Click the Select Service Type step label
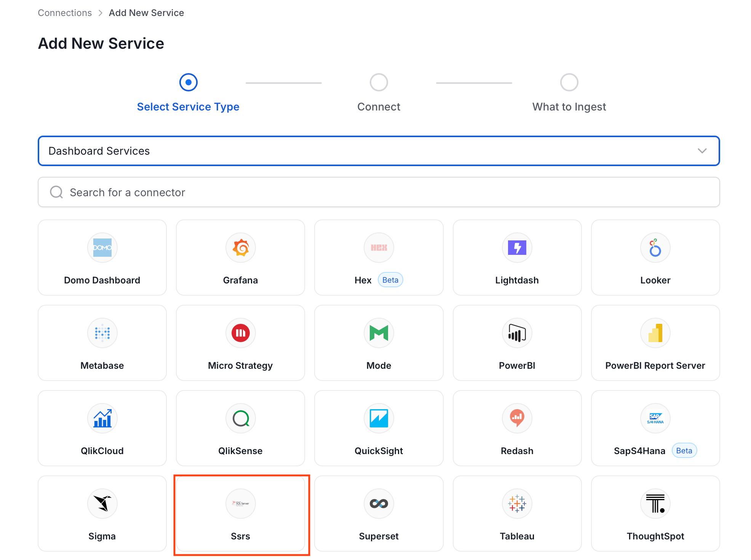Screen dimensions: 751x560 click(188, 107)
